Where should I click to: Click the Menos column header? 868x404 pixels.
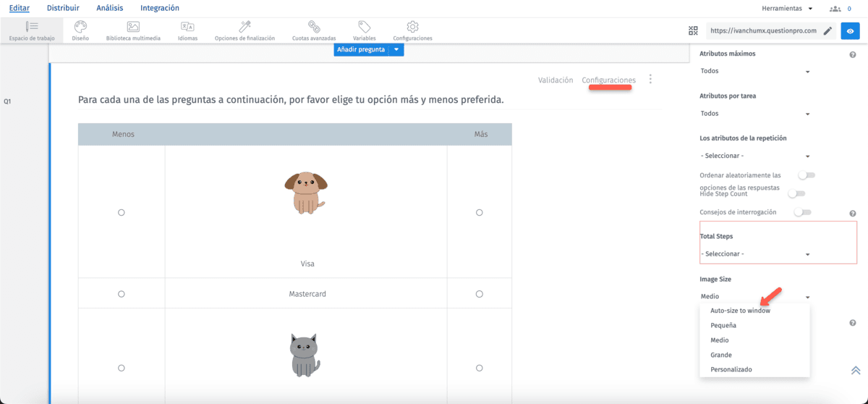coord(123,134)
